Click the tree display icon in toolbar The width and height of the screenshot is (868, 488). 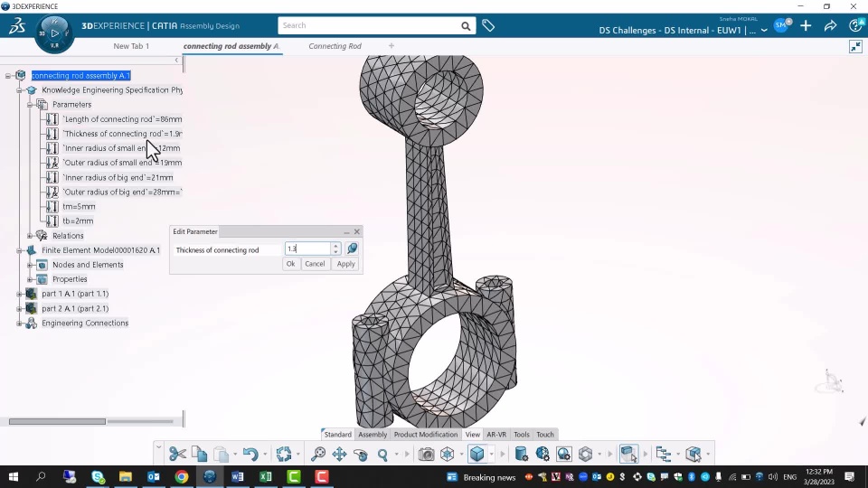(663, 455)
